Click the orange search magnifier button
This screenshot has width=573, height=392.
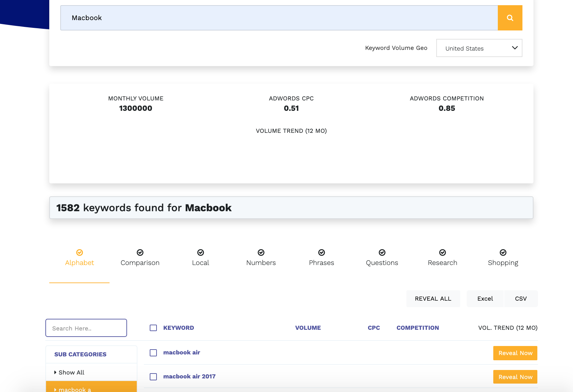point(510,18)
